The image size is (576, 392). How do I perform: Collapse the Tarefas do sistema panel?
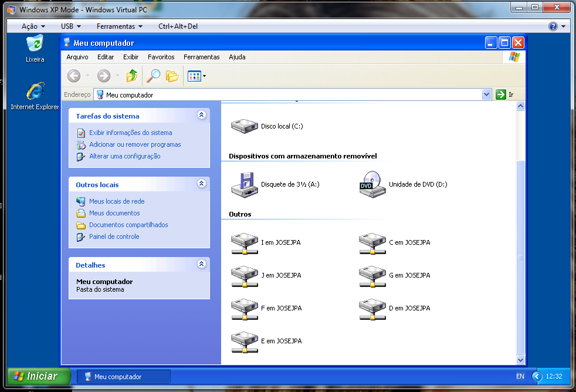(x=202, y=116)
